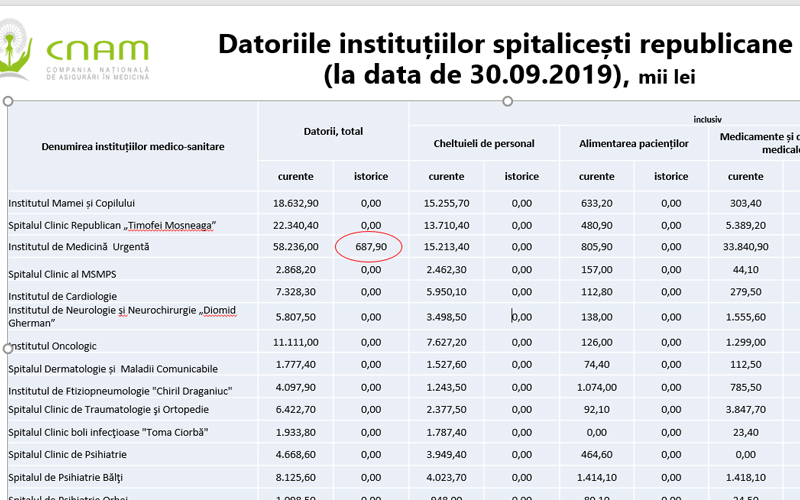
Task: Click the top-left table resize handle
Action: [x=8, y=101]
